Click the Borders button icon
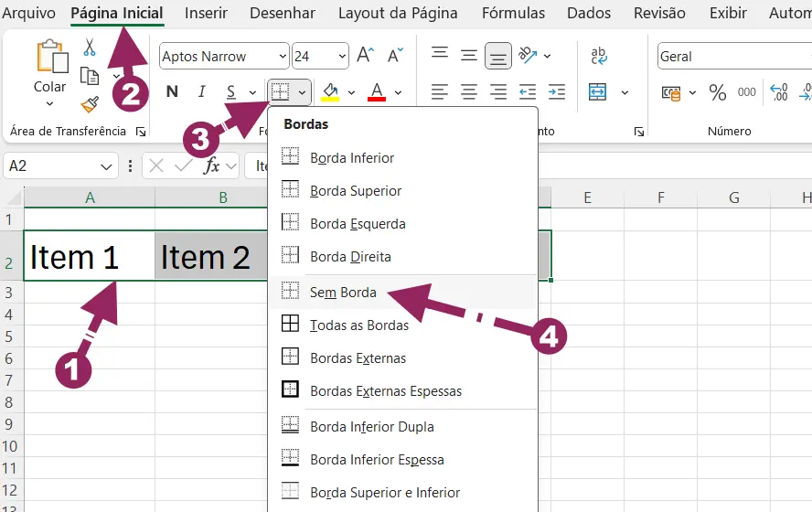The width and height of the screenshot is (812, 512). tap(280, 92)
